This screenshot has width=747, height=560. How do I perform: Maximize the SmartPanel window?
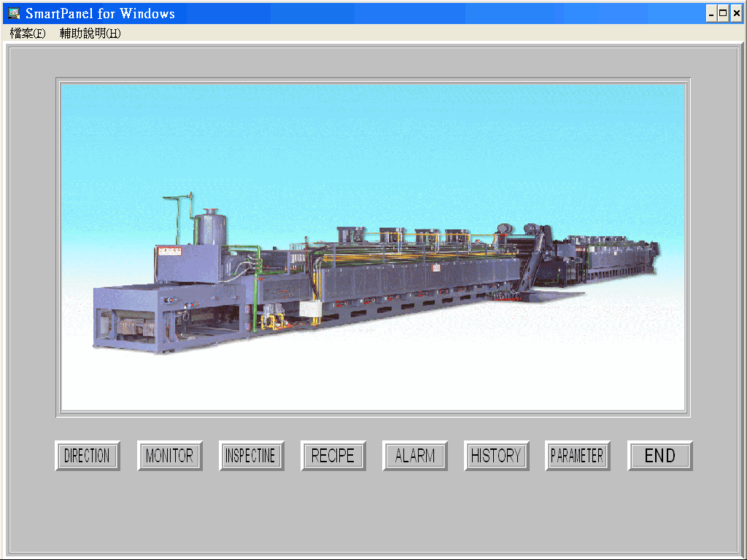coord(723,12)
